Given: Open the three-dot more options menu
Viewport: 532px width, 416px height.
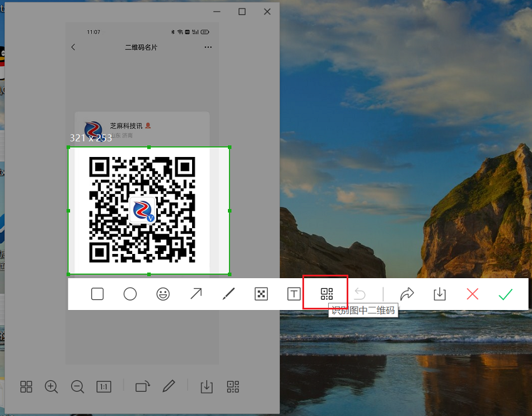Looking at the screenshot, I should (x=208, y=47).
